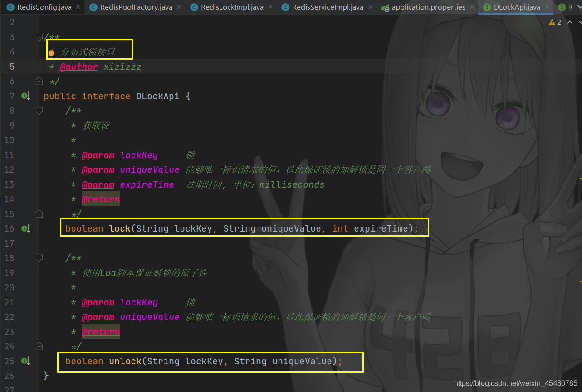
Task: Click the interface icon on the partly hidden K tab
Action: click(x=562, y=7)
